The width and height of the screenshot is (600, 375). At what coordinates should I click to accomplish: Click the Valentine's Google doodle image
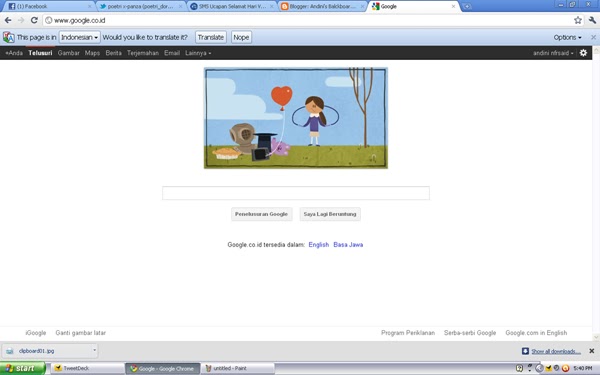point(296,118)
